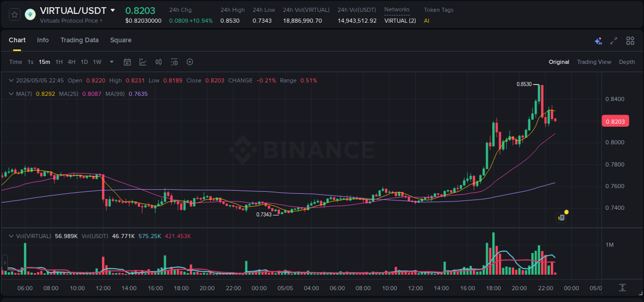Viewport: 644px width, 302px height.
Task: Click the reset chart scale icon
Action: tap(622, 288)
